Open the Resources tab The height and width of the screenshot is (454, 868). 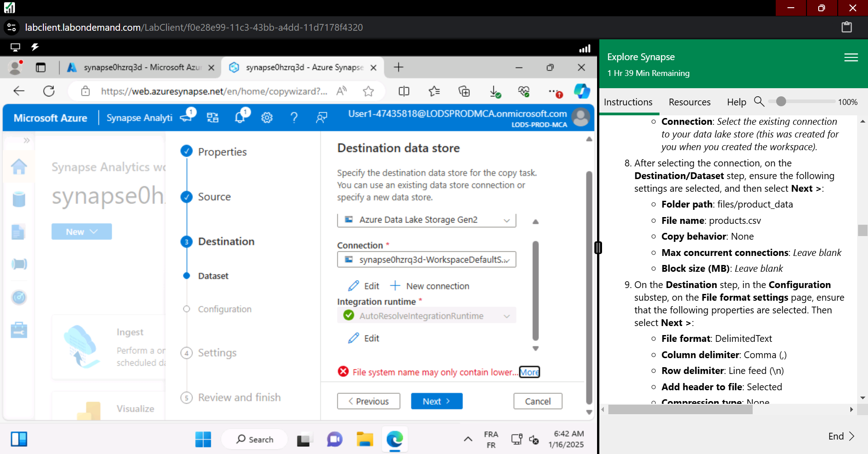(x=689, y=102)
